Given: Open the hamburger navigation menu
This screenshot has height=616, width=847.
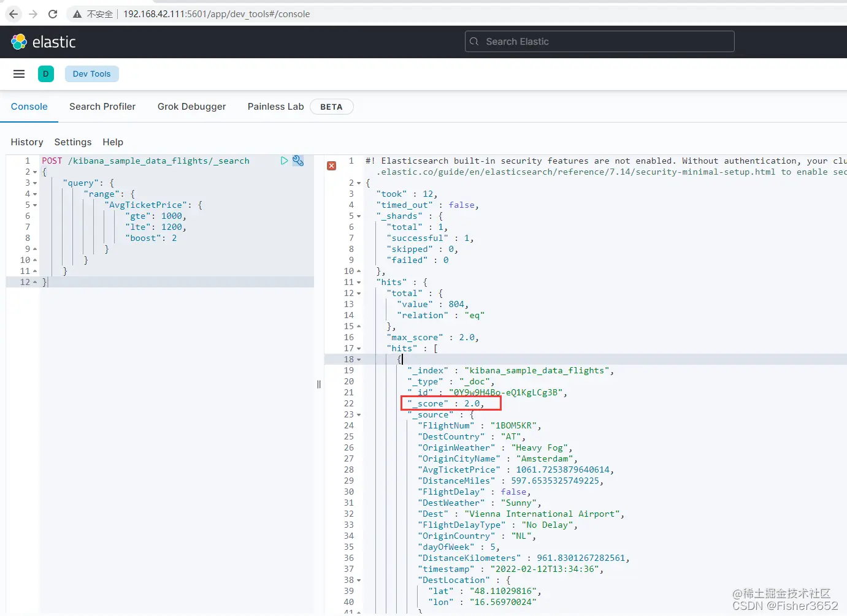Looking at the screenshot, I should point(19,74).
